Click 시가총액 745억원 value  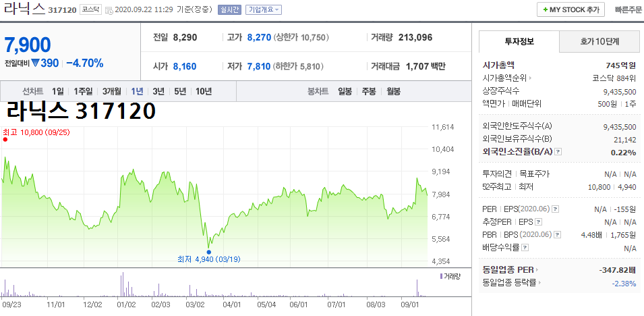(x=620, y=65)
